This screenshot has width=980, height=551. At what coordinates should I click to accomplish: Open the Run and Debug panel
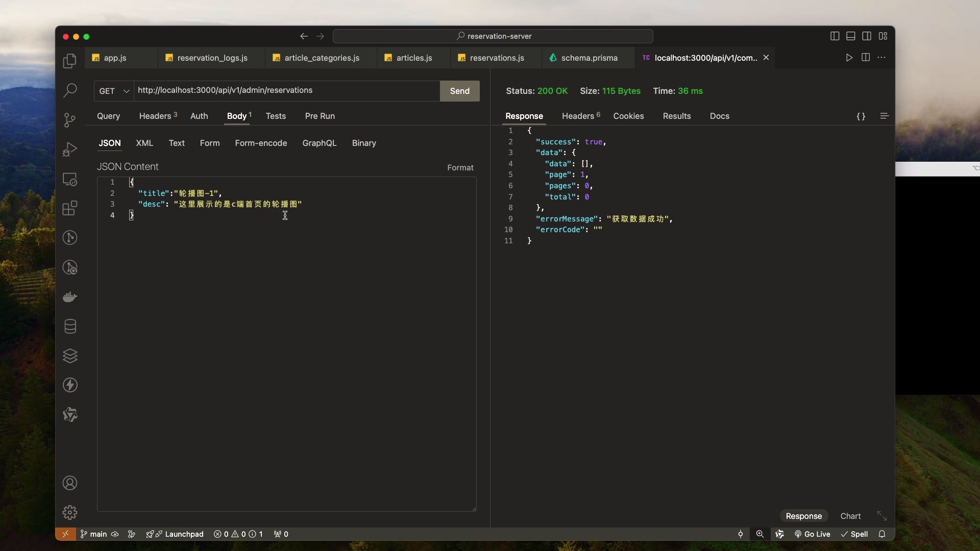70,148
